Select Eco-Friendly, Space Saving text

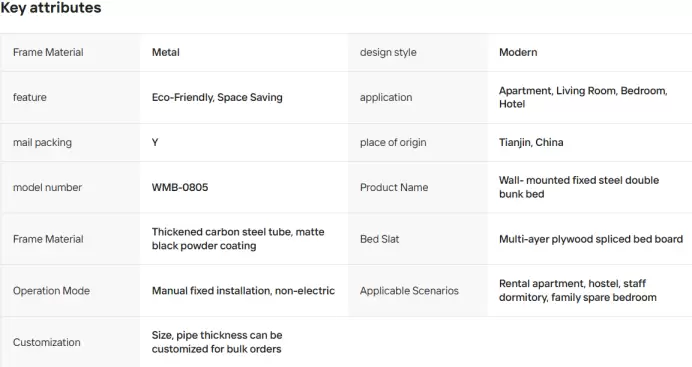[x=217, y=97]
